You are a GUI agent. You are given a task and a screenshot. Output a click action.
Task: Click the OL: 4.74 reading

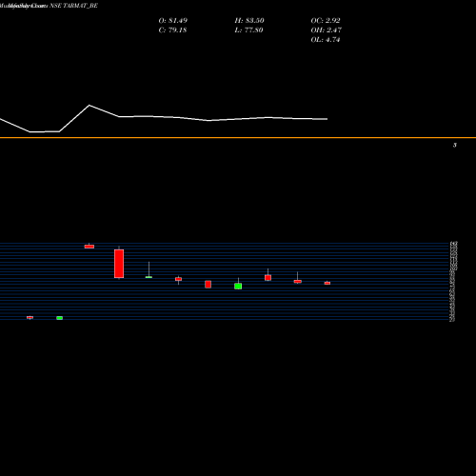[326, 40]
